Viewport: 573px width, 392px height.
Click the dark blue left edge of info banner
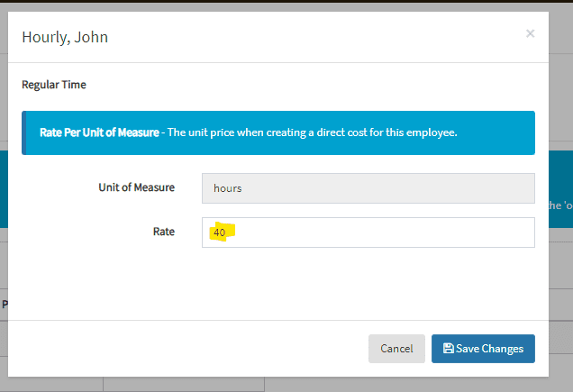(x=24, y=132)
